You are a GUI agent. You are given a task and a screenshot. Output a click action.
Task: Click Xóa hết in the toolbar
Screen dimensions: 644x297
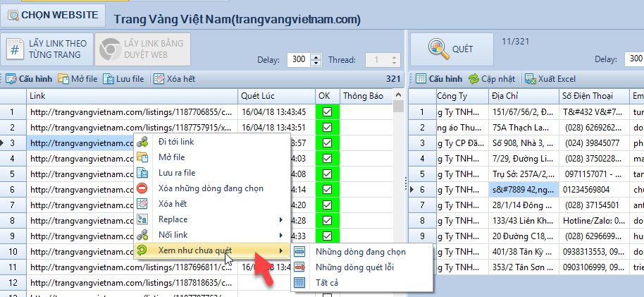click(x=174, y=79)
